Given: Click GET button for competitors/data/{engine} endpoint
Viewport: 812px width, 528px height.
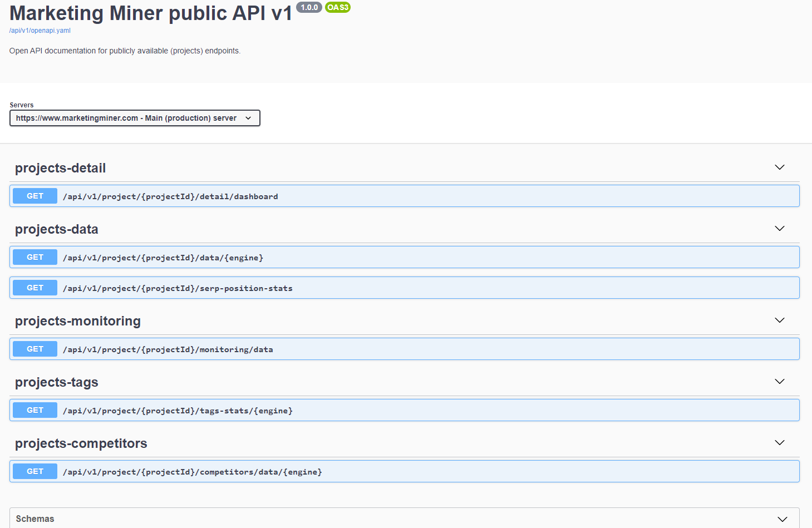Looking at the screenshot, I should tap(35, 471).
